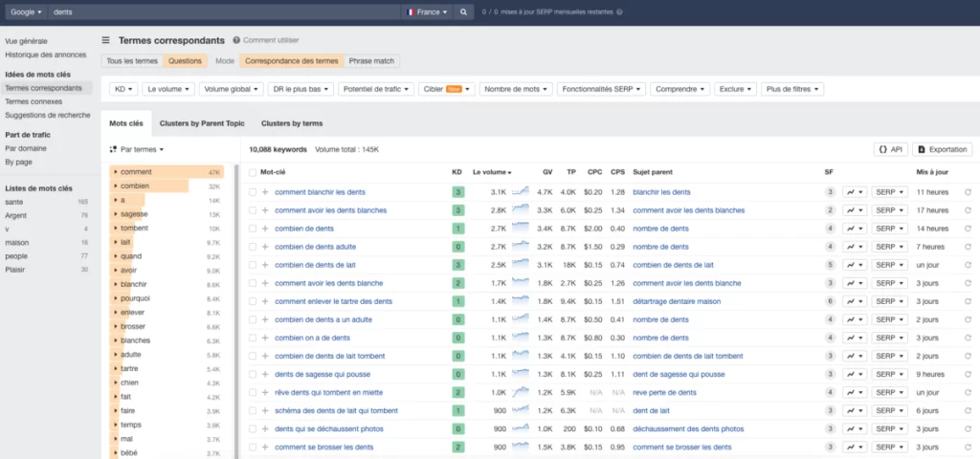Open the Fonctionnalités SERP filter dropdown

(601, 89)
